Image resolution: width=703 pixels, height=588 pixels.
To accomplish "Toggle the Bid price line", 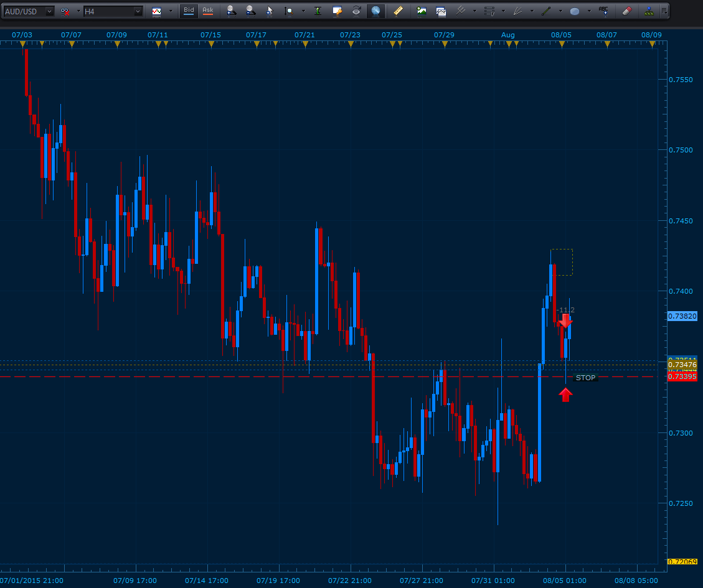I will 189,11.
